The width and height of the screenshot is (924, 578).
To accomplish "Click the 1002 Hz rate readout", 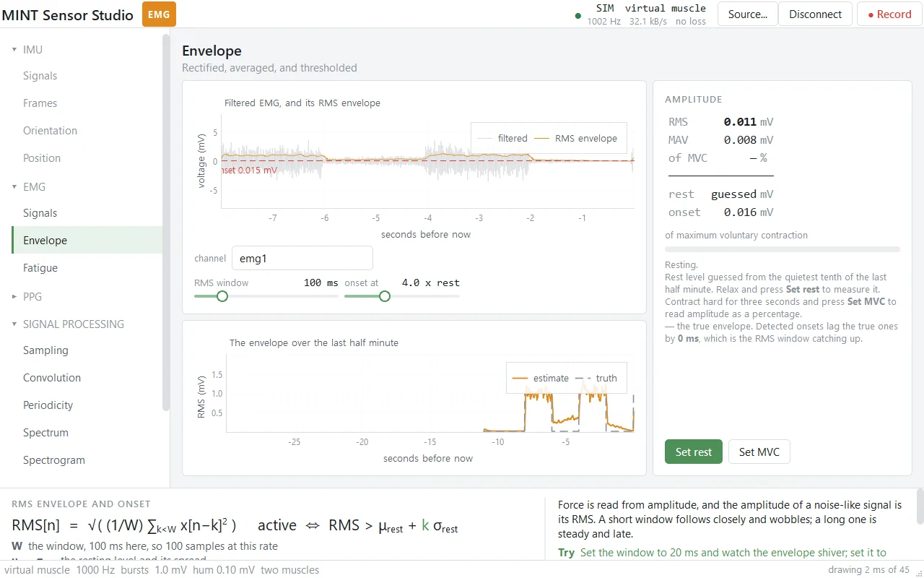I will [603, 22].
